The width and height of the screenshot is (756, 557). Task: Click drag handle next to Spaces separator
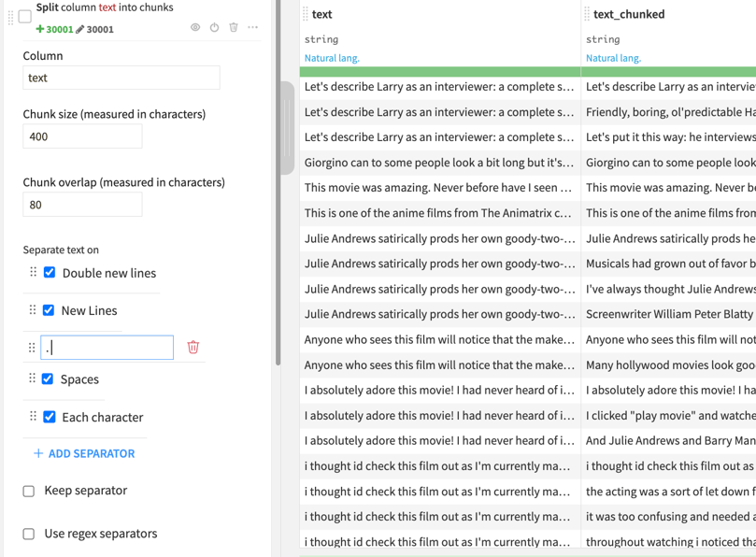[x=33, y=379]
